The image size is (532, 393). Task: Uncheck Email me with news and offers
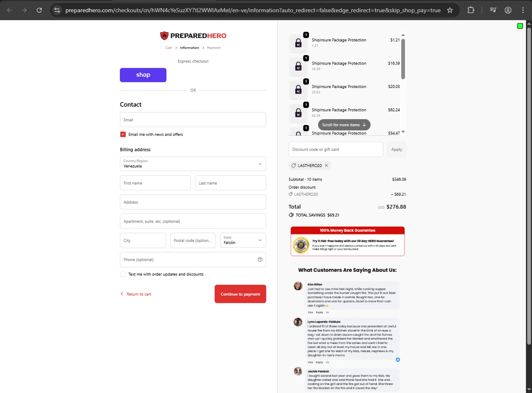(x=123, y=134)
